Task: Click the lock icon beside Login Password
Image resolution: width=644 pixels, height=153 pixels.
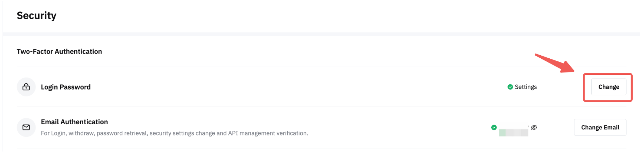Action: click(26, 87)
